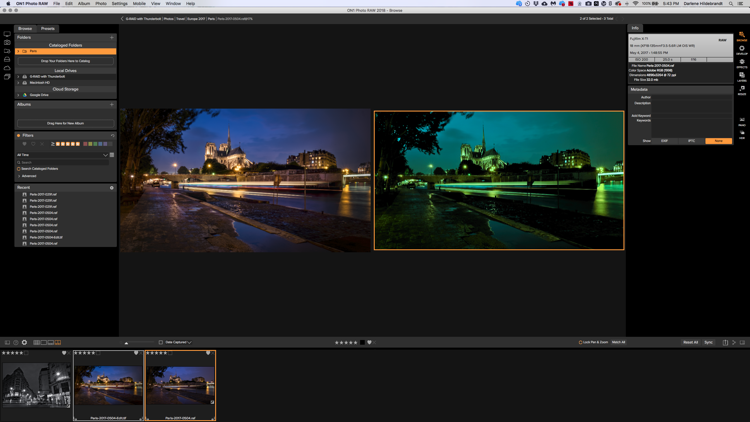750x422 pixels.
Task: Select the desktop source icon in left strip
Action: pos(7,34)
